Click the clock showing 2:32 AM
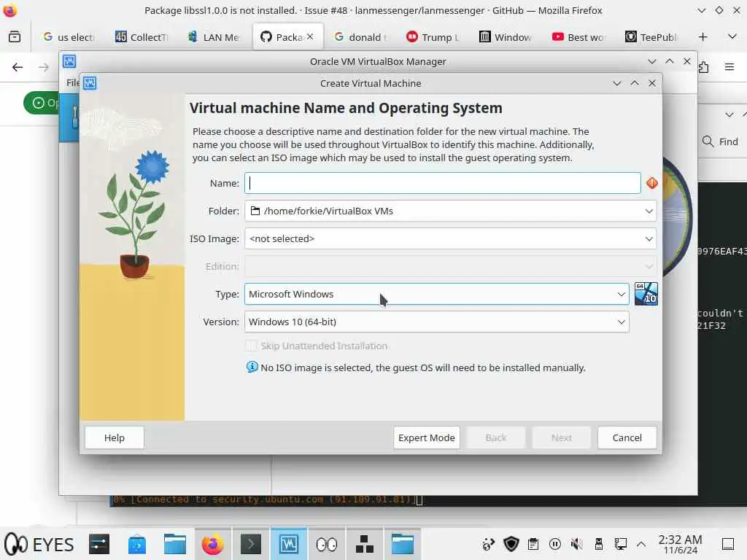This screenshot has height=560, width=747. (680, 544)
